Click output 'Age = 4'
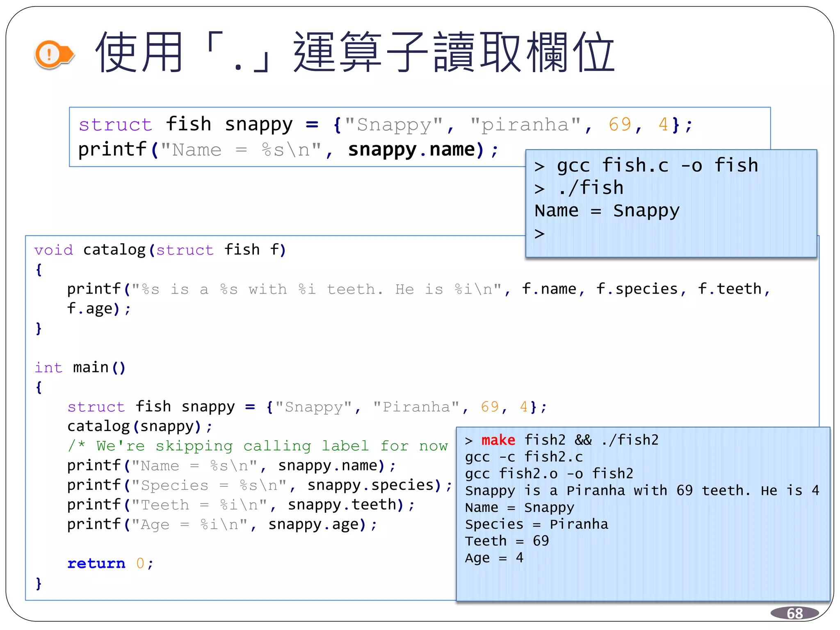 point(494,558)
